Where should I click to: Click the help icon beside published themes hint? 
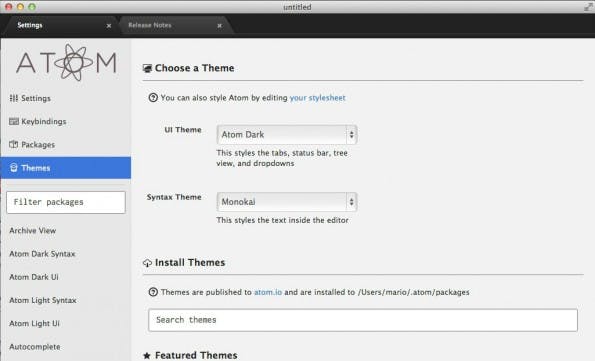[x=153, y=292]
